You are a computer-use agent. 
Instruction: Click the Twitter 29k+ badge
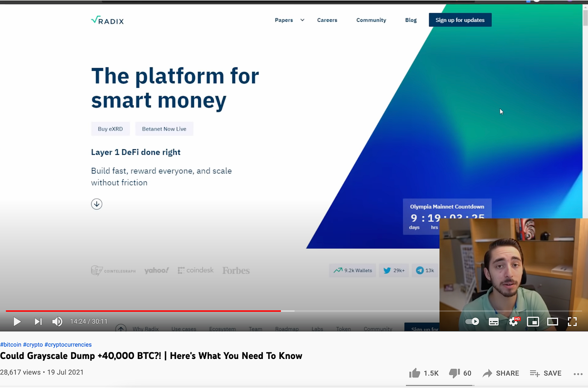click(x=394, y=270)
